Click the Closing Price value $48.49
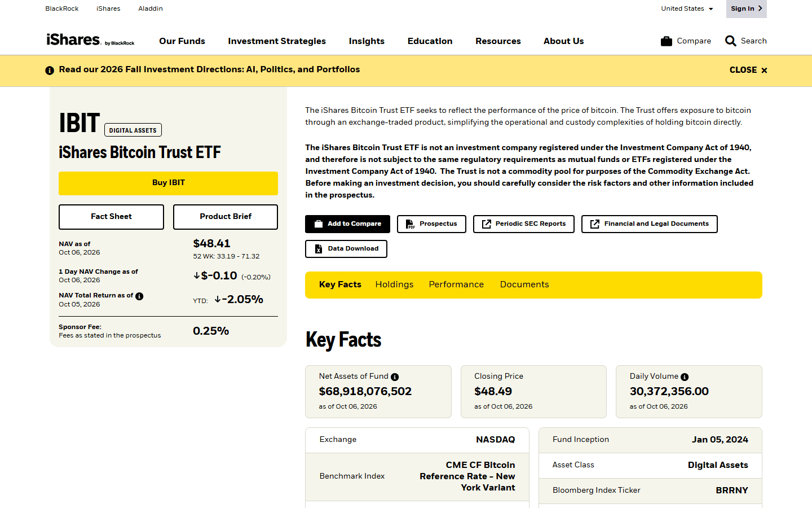812x508 pixels. 493,391
